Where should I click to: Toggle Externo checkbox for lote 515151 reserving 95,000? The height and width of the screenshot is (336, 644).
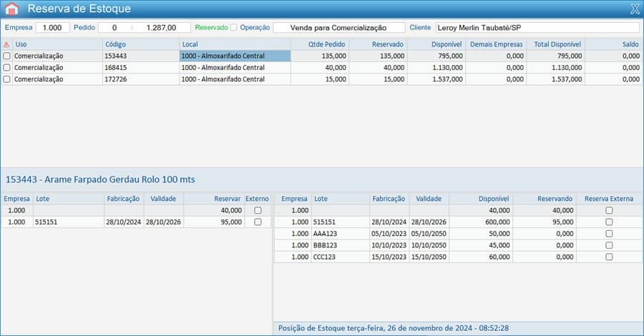point(258,222)
